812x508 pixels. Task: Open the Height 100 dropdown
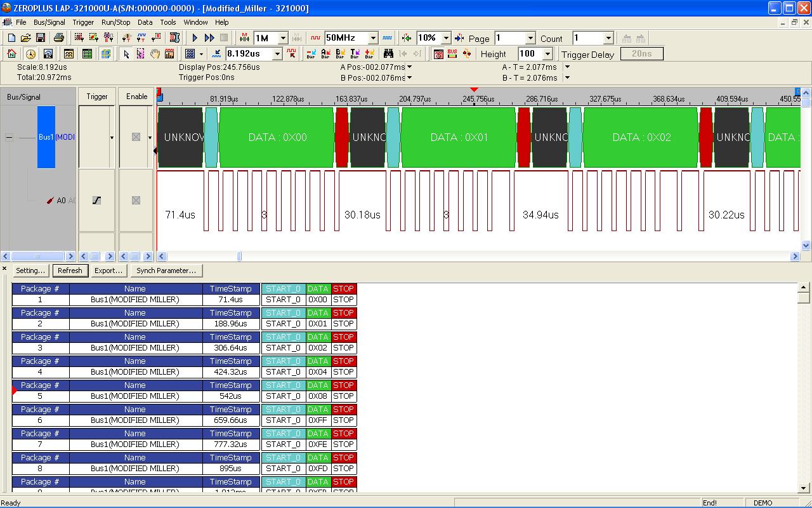(547, 54)
